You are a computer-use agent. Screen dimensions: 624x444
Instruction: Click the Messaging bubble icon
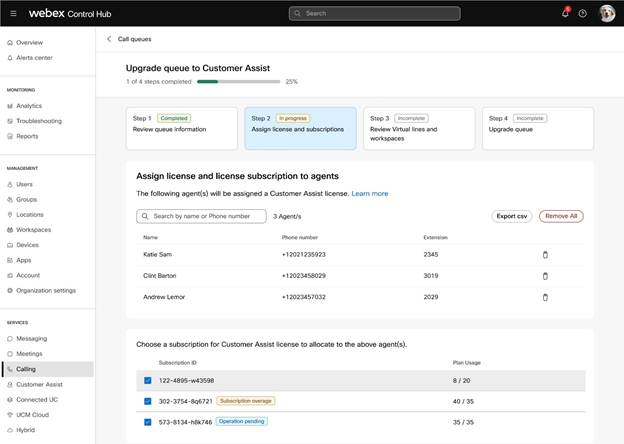pyautogui.click(x=10, y=339)
